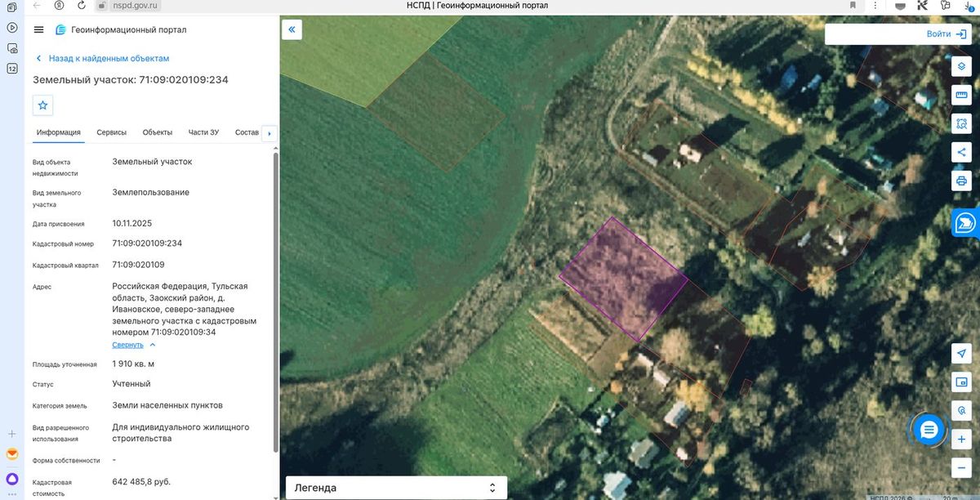
Task: Zoom in on the map
Action: point(961,439)
